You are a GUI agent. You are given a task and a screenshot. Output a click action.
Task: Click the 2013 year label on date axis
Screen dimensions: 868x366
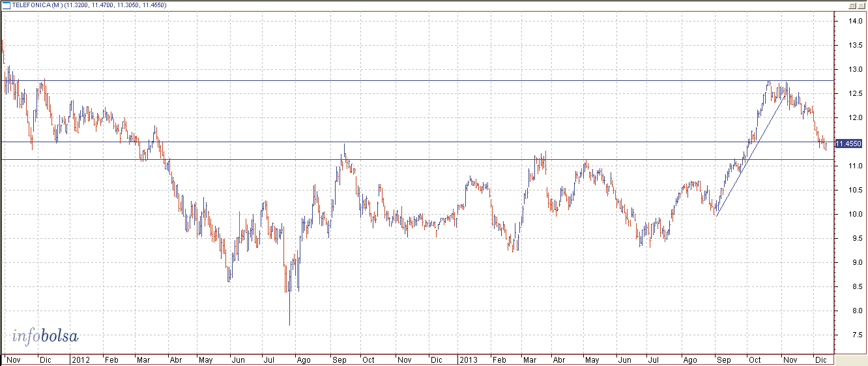tap(469, 360)
